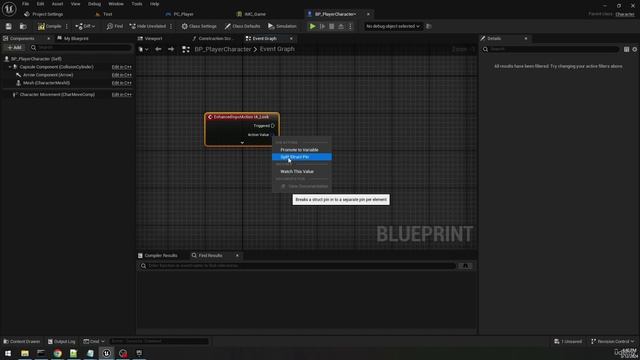Image resolution: width=640 pixels, height=360 pixels.
Task: Collapse the Capsule Component tree node
Action: tap(10, 67)
